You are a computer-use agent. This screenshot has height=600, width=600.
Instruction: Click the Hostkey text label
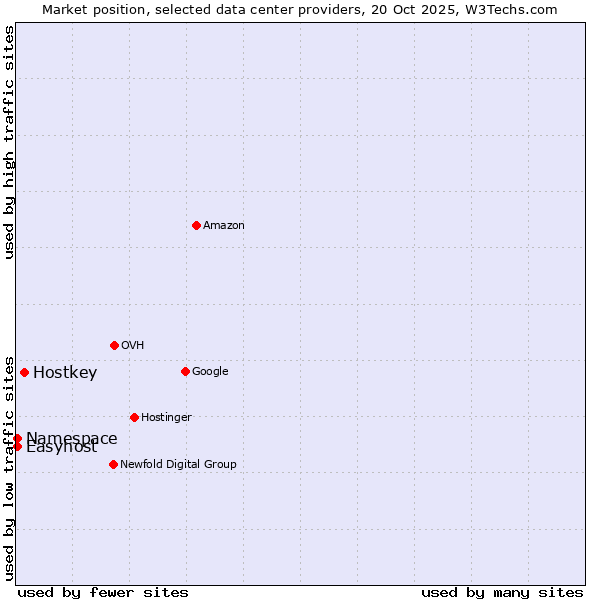(65, 373)
